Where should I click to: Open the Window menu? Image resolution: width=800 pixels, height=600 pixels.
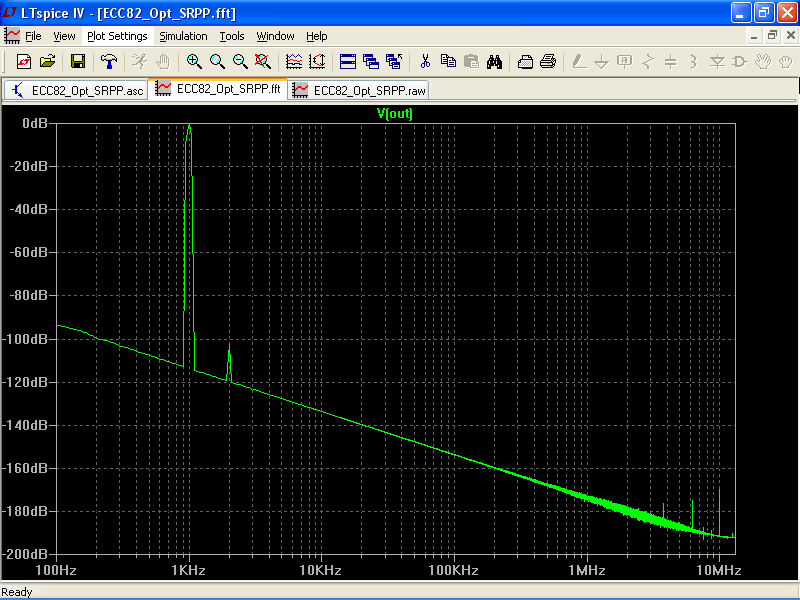pyautogui.click(x=276, y=36)
